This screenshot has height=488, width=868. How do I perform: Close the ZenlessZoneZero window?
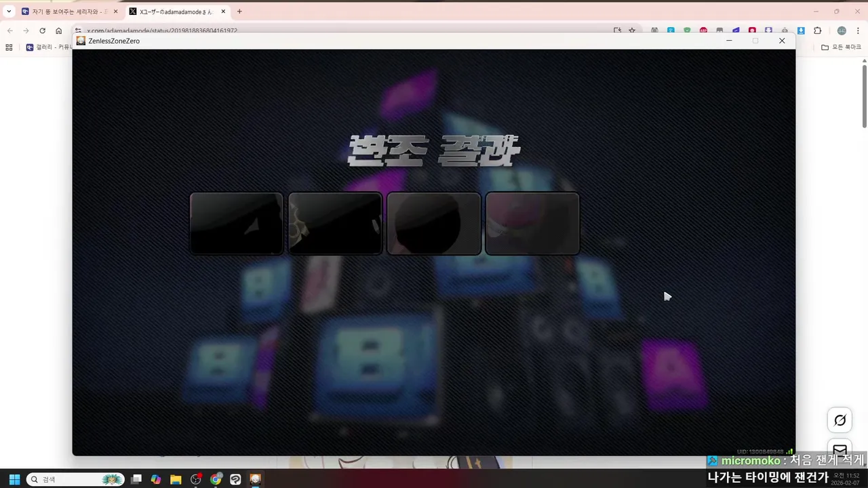[x=782, y=41]
